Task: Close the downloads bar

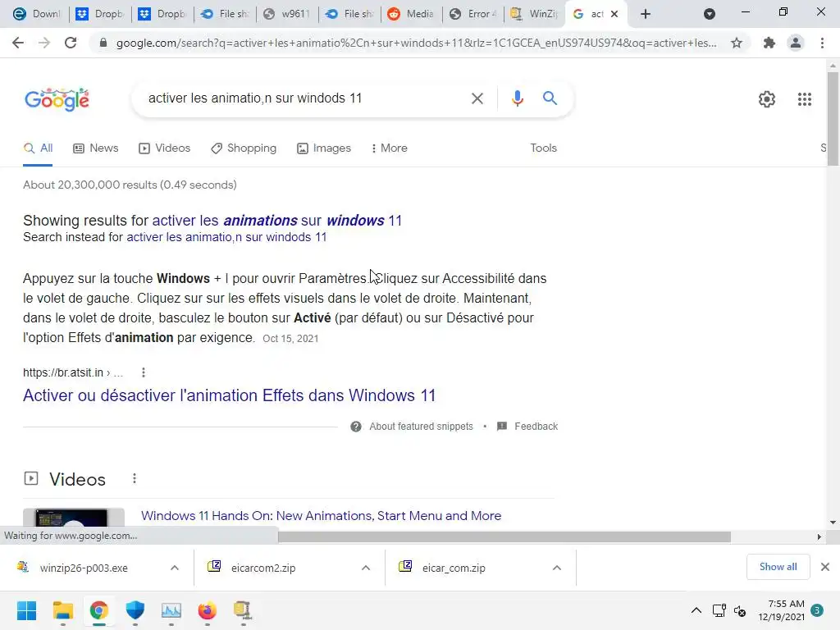Action: [825, 567]
